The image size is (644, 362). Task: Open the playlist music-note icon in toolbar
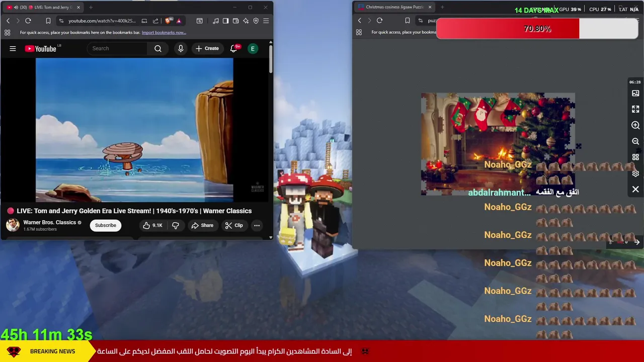click(x=216, y=21)
